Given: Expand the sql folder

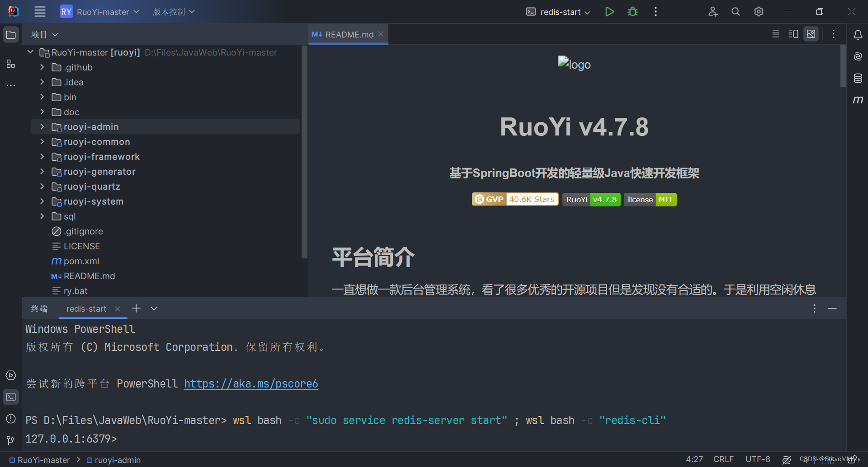Looking at the screenshot, I should pyautogui.click(x=42, y=216).
